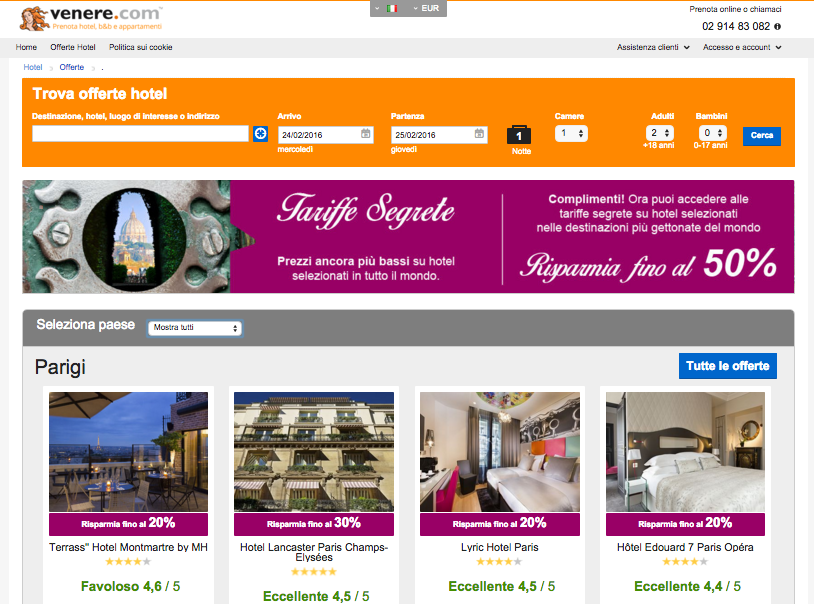This screenshot has height=604, width=814.
Task: Click the Favoloso 4,6 / 5 rating
Action: point(130,586)
